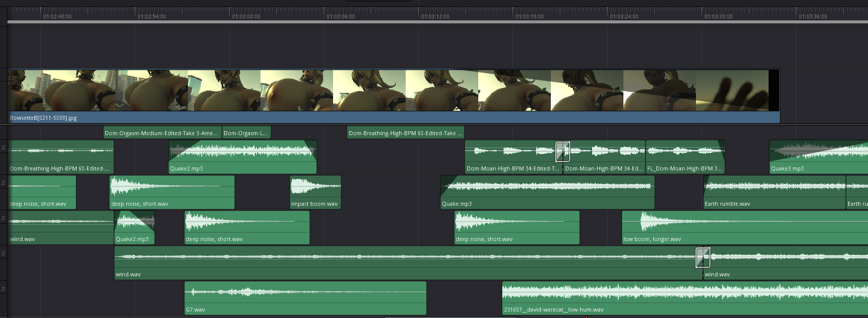Select the Dom-Moan-High-BPM 34-Edited-T... audio clip
The image size is (868, 318).
(514, 157)
